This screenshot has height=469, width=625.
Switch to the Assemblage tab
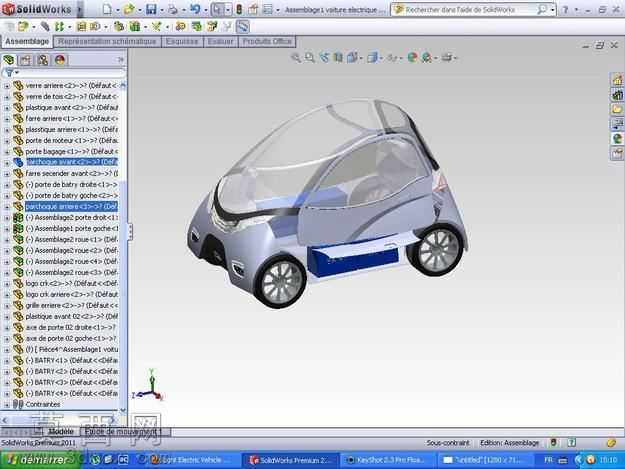[x=27, y=41]
